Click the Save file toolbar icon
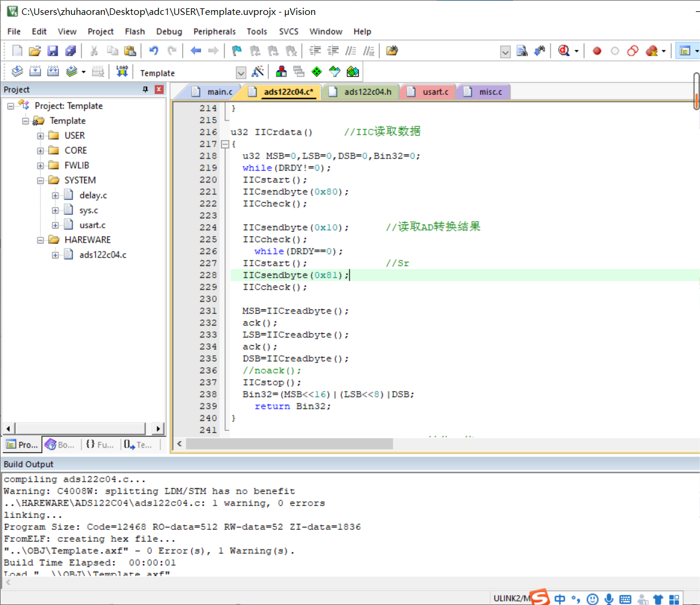The height and width of the screenshot is (605, 700). click(53, 51)
